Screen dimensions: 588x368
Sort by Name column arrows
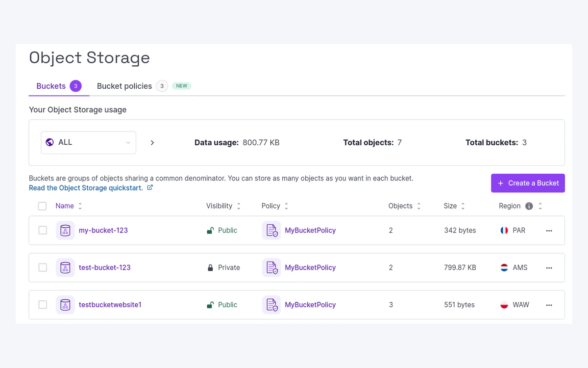(x=80, y=206)
